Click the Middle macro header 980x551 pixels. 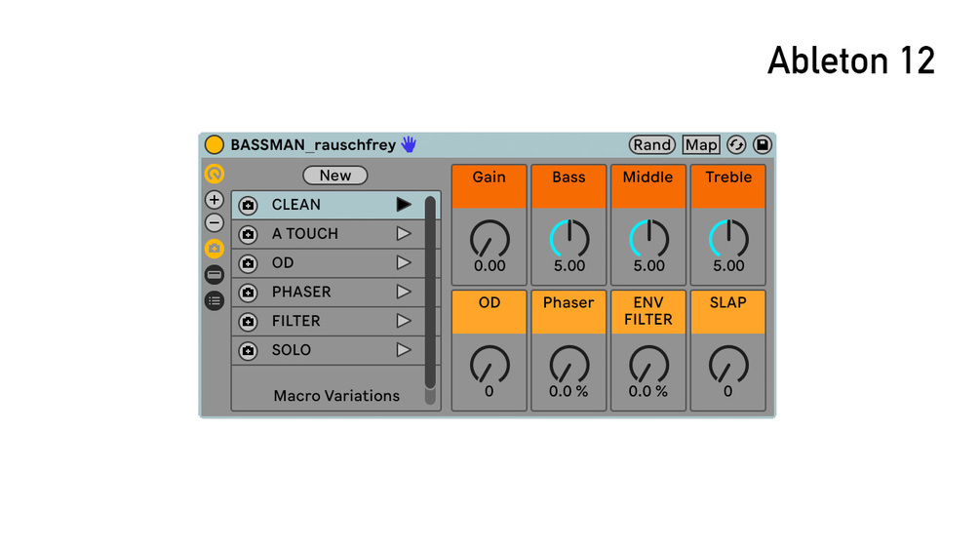click(x=648, y=186)
